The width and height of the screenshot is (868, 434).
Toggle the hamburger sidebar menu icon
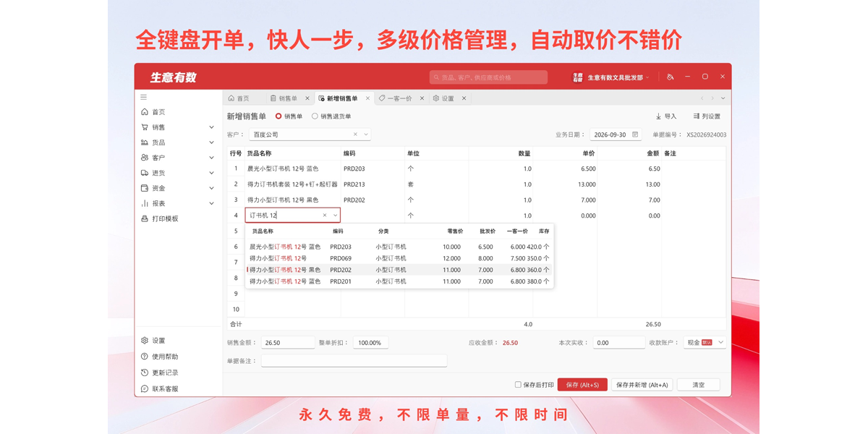pyautogui.click(x=143, y=97)
